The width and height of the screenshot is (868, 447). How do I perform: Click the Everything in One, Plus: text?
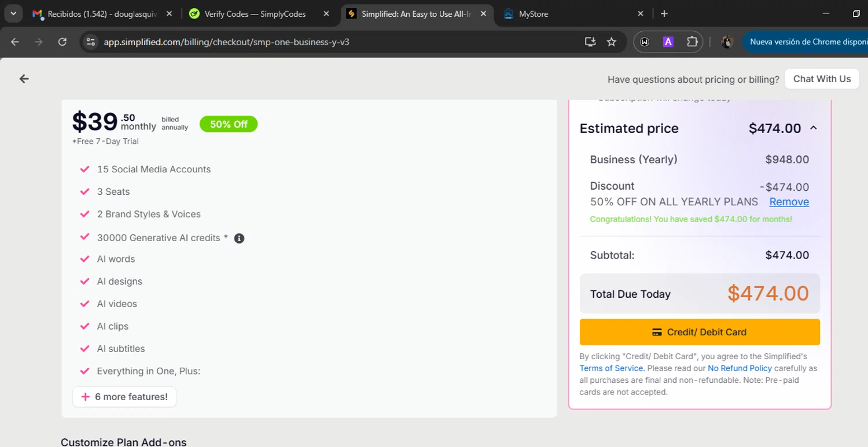pyautogui.click(x=149, y=371)
